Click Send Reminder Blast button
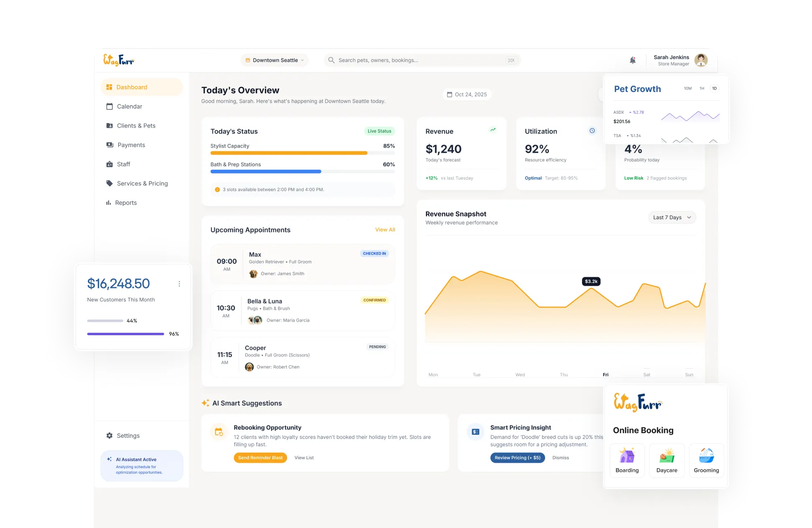This screenshot has height=528, width=812. tap(260, 458)
